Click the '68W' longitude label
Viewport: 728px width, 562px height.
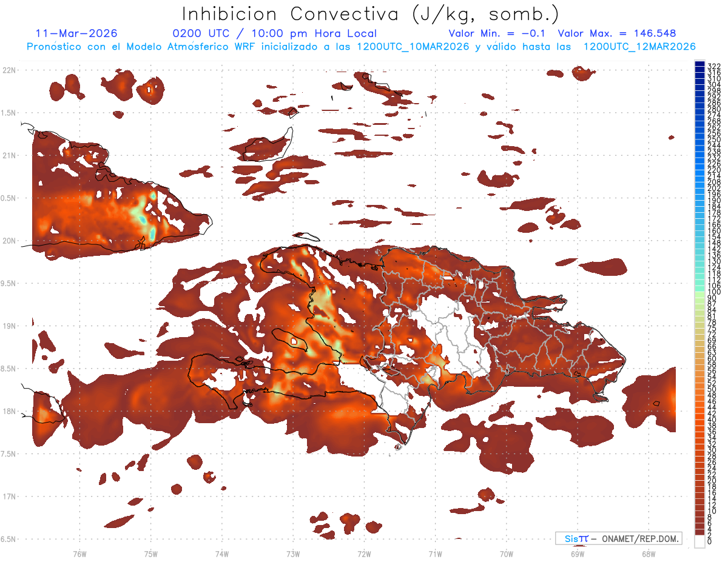649,554
